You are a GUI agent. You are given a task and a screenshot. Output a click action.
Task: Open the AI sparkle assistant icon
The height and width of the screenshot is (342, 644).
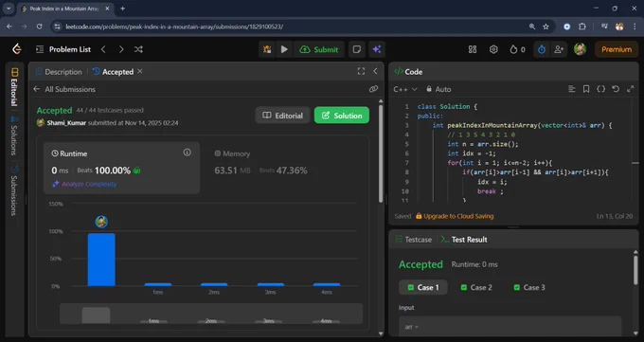[x=377, y=49]
